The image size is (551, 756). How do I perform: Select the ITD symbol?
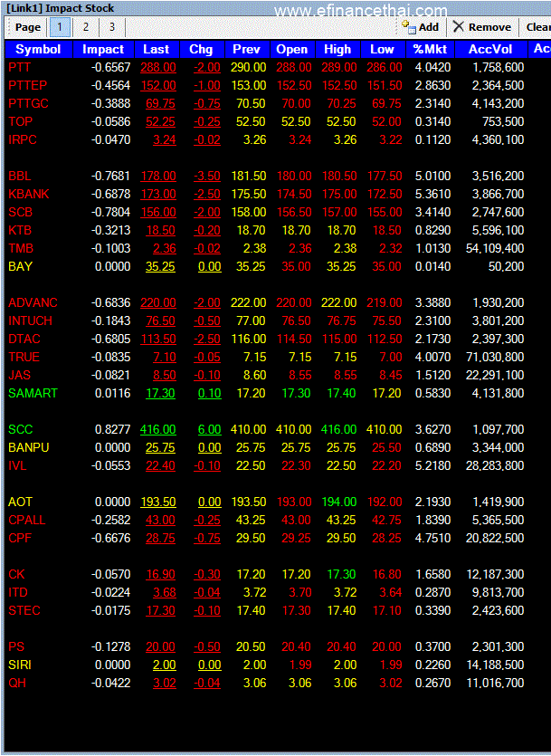18,592
